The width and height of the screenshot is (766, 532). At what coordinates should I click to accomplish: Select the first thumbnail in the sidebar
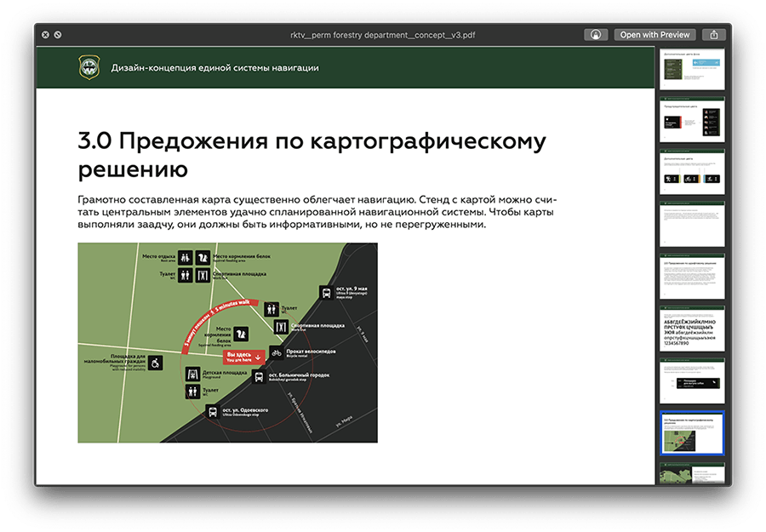[692, 70]
